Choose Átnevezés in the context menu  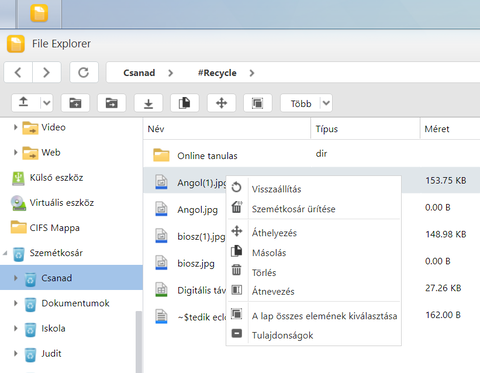[x=313, y=291]
